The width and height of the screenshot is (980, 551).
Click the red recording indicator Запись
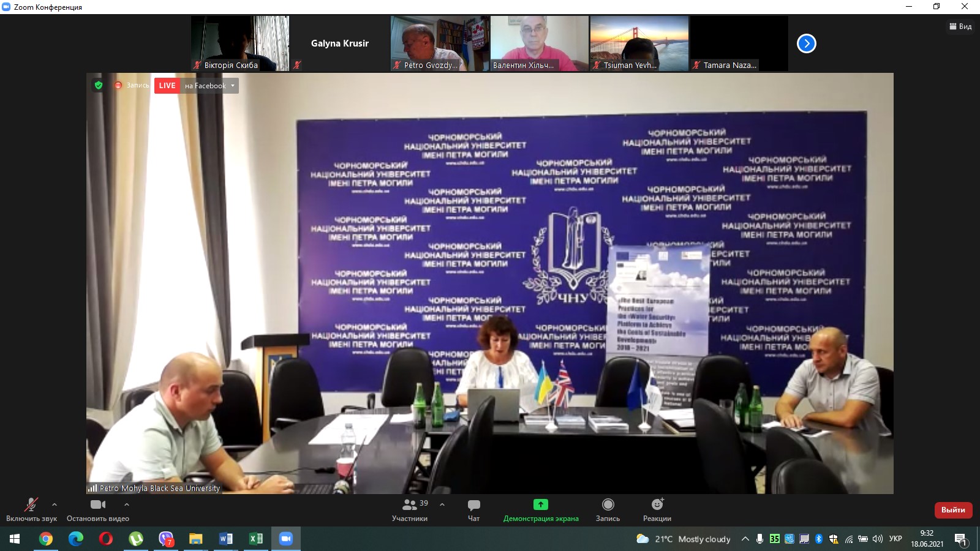point(131,85)
